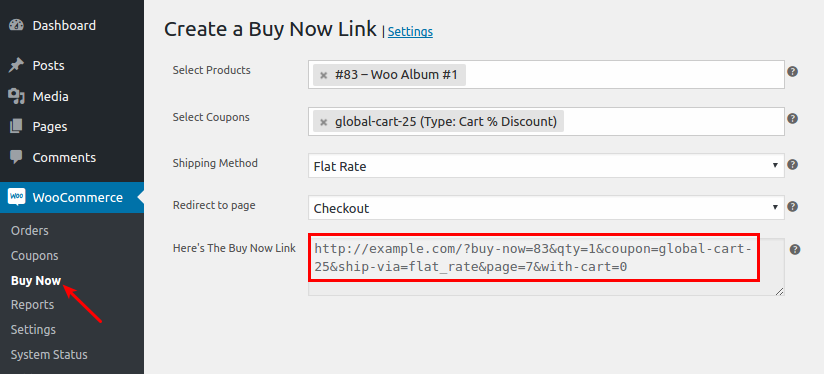Image resolution: width=824 pixels, height=374 pixels.
Task: Open System Status in the sidebar
Action: [49, 355]
